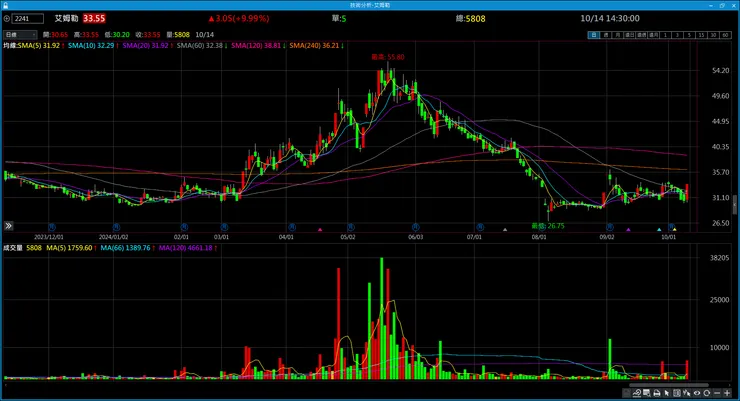Click the application icon in title bar
The image size is (740, 401).
(5, 5)
